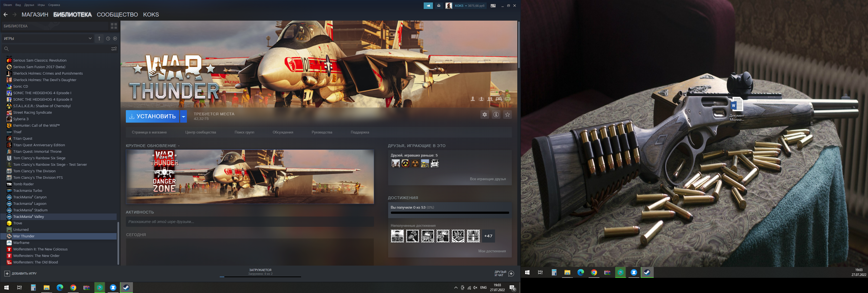Open Word document on desktop
The image size is (868, 293).
[x=737, y=109]
